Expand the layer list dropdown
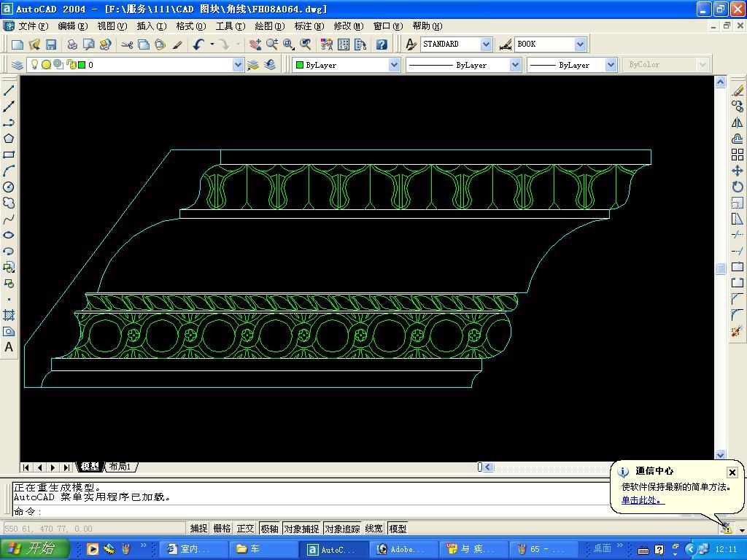The width and height of the screenshot is (747, 560). pos(238,65)
